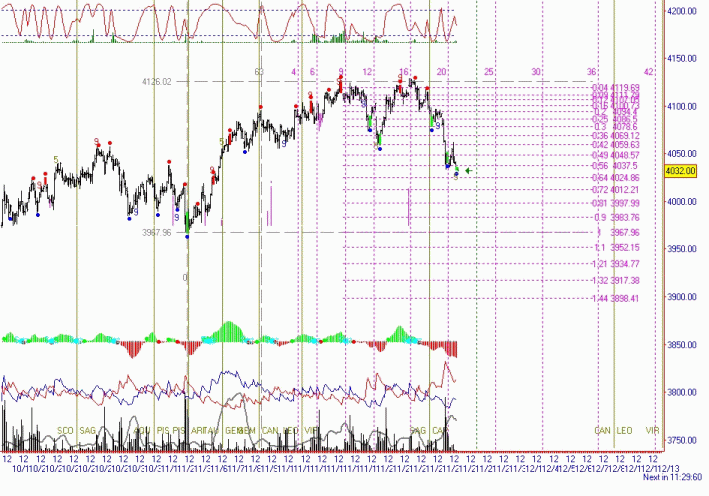Click the 3750.00 price axis label
The image size is (709, 496).
(x=682, y=440)
